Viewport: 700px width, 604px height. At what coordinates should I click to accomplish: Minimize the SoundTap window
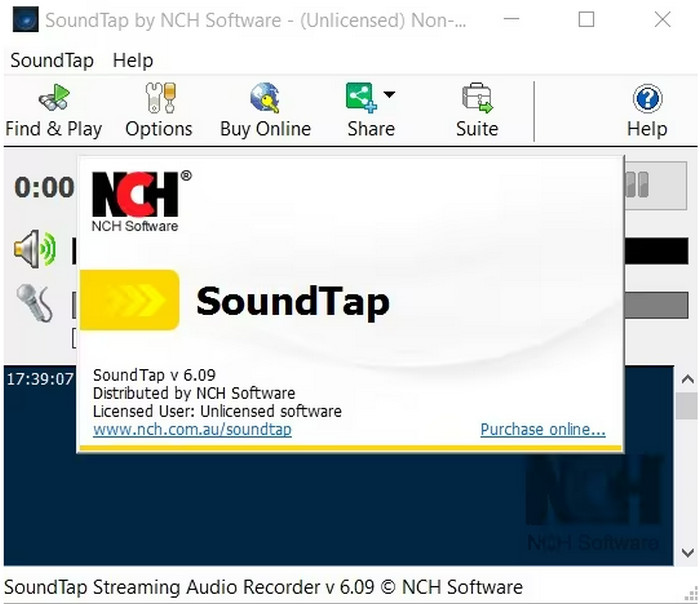coord(511,20)
